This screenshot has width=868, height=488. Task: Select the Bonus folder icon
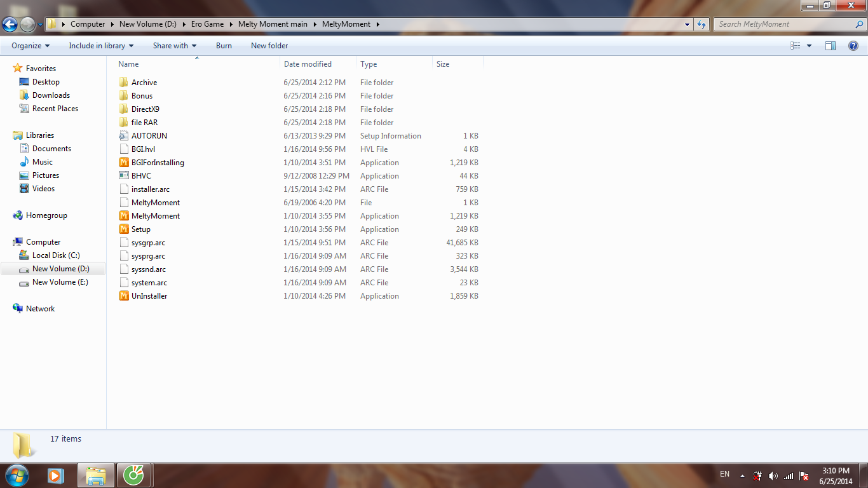point(124,96)
